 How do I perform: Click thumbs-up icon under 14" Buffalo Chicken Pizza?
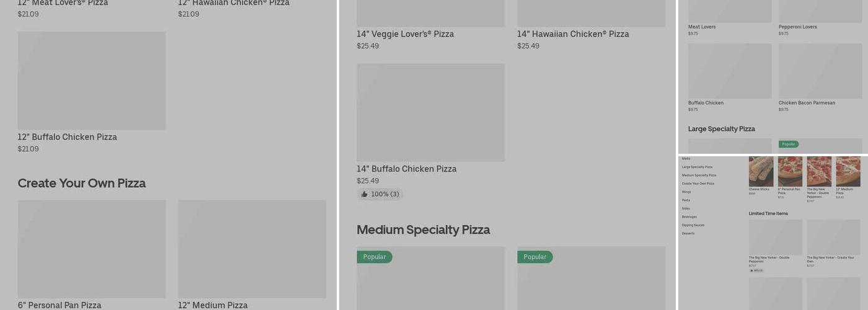[365, 195]
